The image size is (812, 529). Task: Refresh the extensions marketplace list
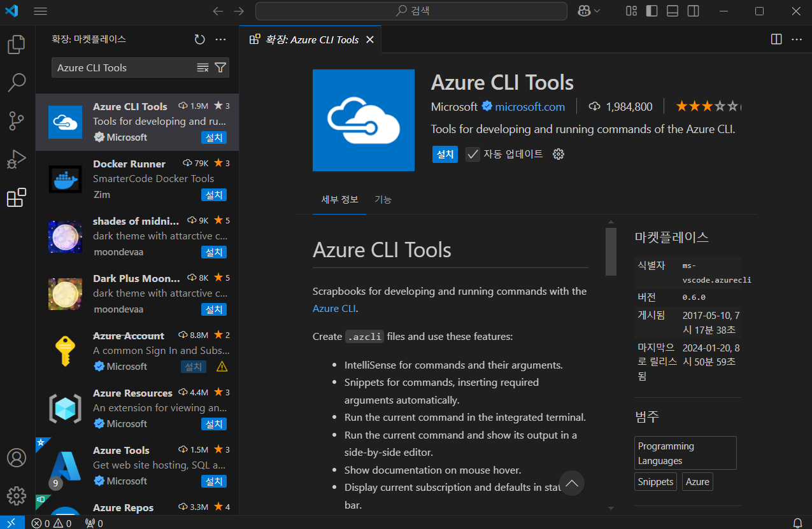pyautogui.click(x=200, y=39)
